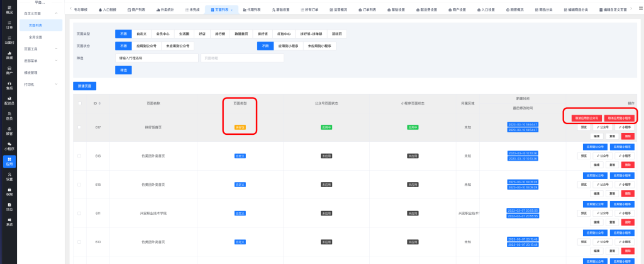Check the row checkbox for ID 611
The height and width of the screenshot is (264, 644).
pos(79,214)
